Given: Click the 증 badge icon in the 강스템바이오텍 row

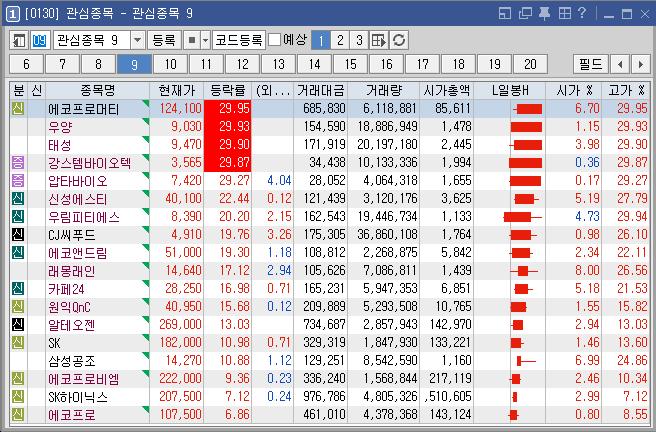Looking at the screenshot, I should (x=18, y=163).
